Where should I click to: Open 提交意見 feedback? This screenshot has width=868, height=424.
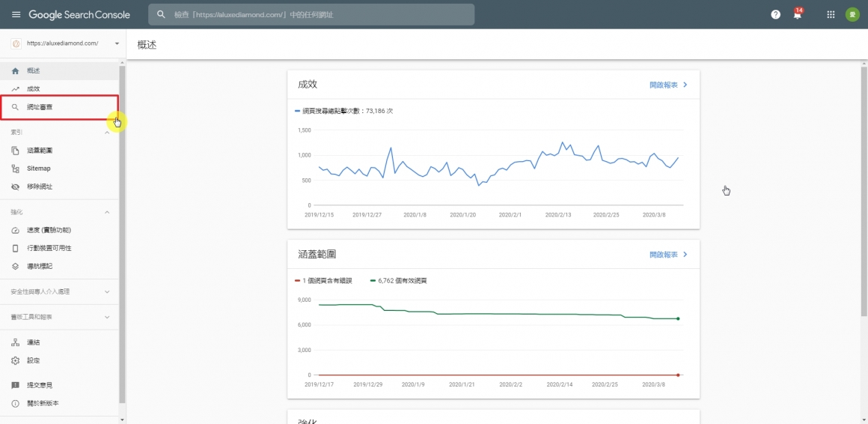click(x=59, y=385)
